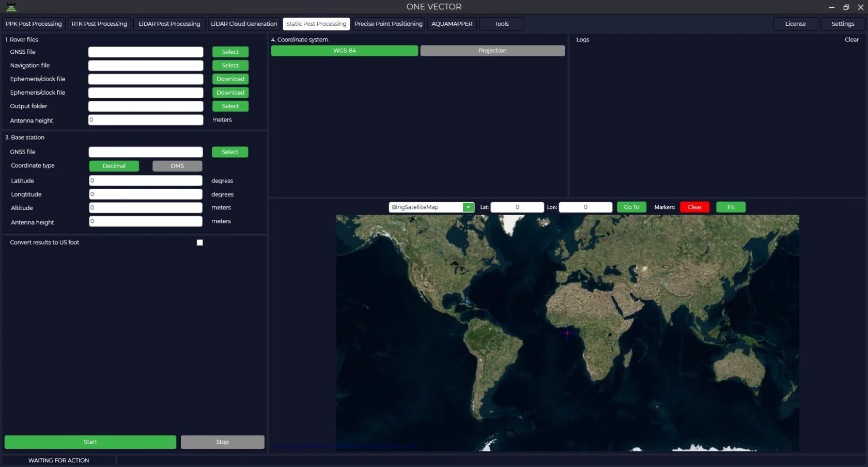Click the first Ephemeris/clock file field

pos(146,79)
